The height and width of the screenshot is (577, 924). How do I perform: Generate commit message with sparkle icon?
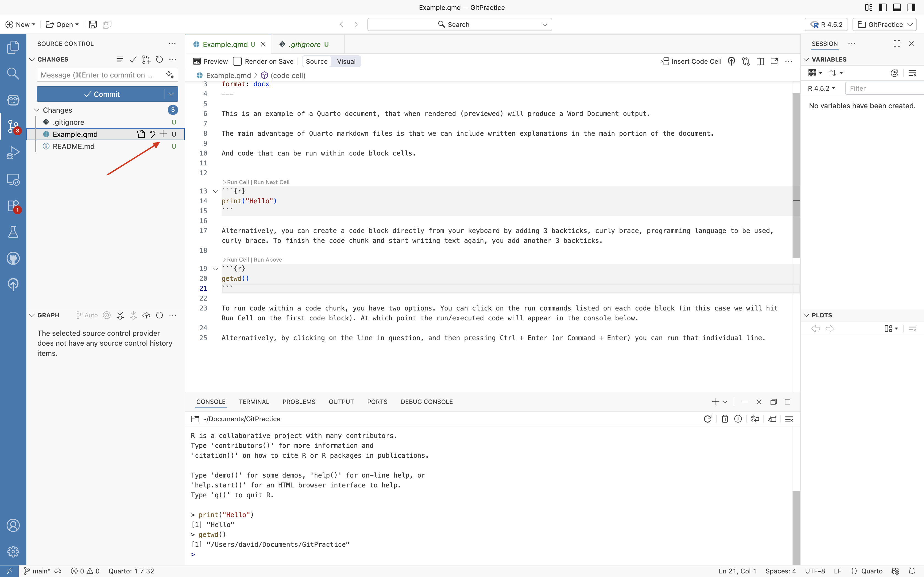coord(170,75)
